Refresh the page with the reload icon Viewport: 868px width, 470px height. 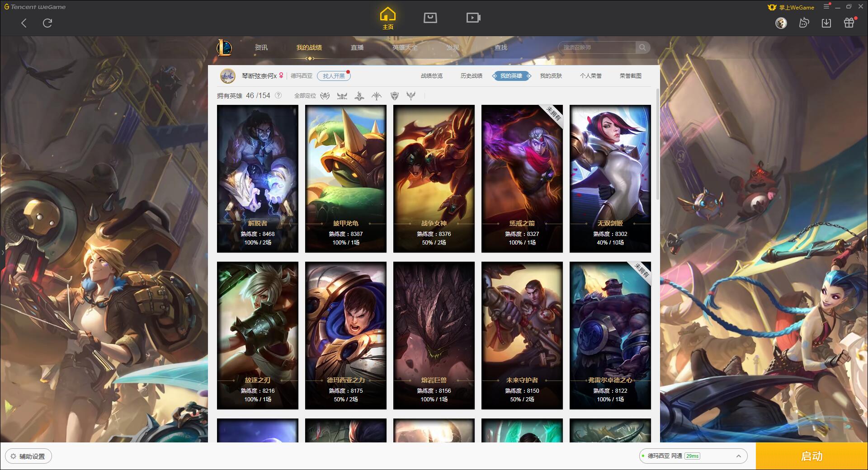47,23
